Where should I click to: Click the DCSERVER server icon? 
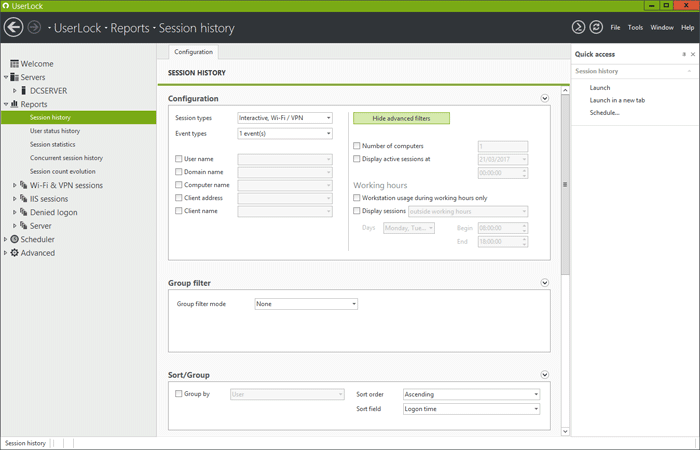coord(24,91)
